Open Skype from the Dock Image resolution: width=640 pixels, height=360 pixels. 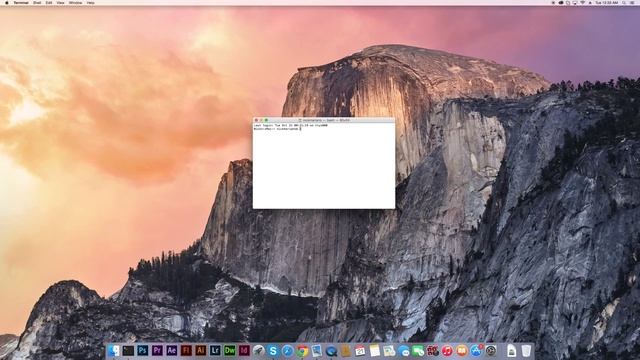pyautogui.click(x=273, y=350)
